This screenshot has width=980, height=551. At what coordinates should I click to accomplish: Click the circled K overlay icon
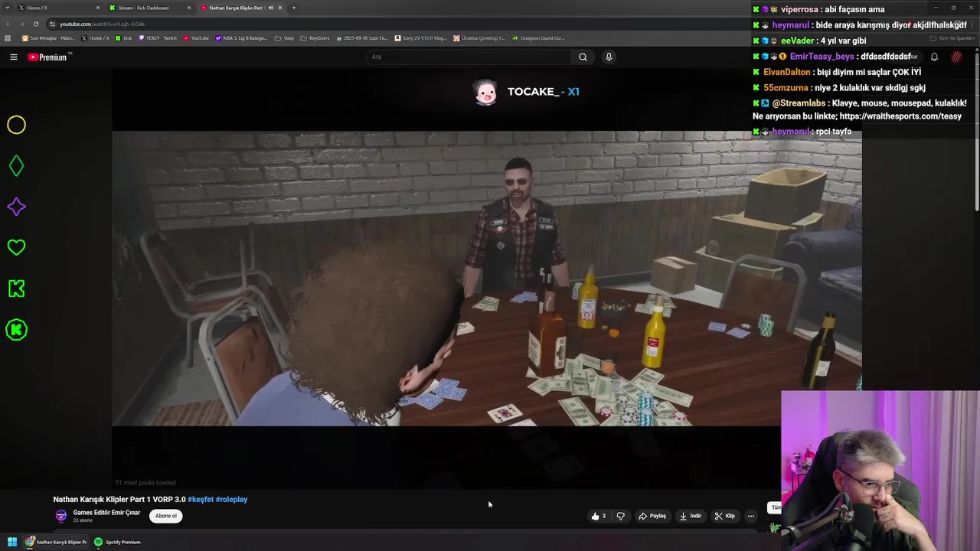(x=16, y=330)
